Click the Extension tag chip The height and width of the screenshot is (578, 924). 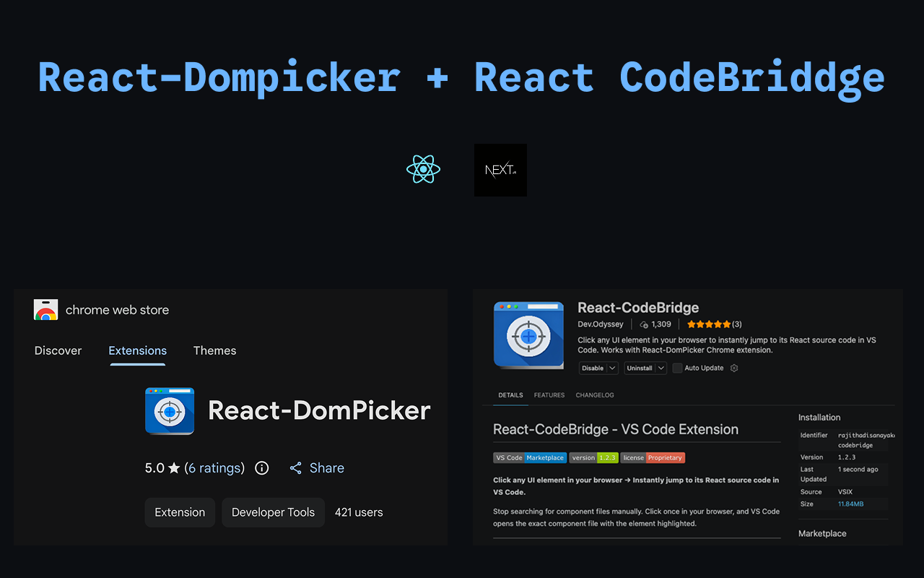pyautogui.click(x=180, y=512)
